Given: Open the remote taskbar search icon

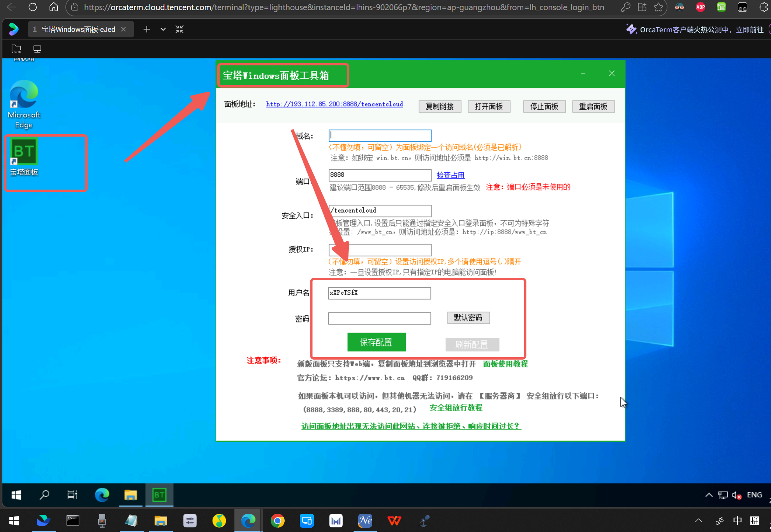Looking at the screenshot, I should pyautogui.click(x=44, y=495).
